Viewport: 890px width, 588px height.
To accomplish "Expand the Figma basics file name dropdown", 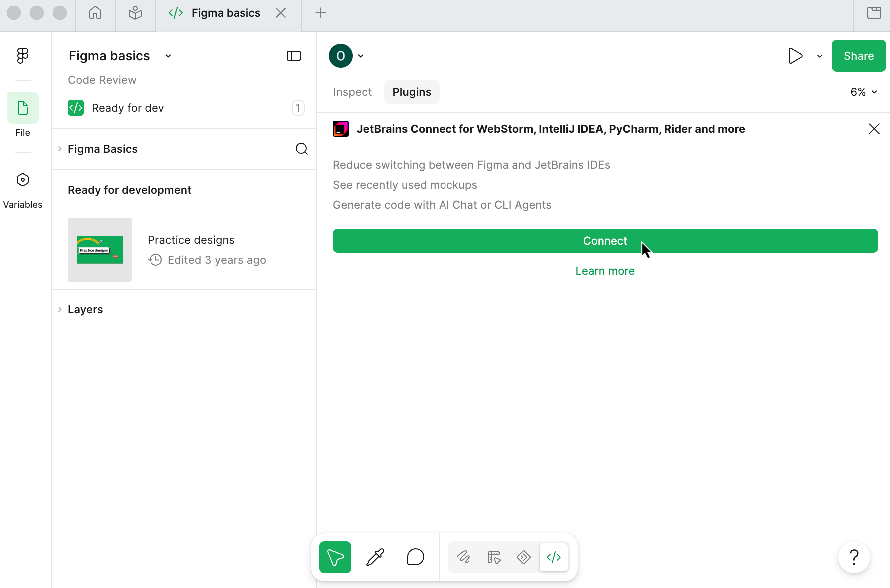I will pyautogui.click(x=168, y=56).
